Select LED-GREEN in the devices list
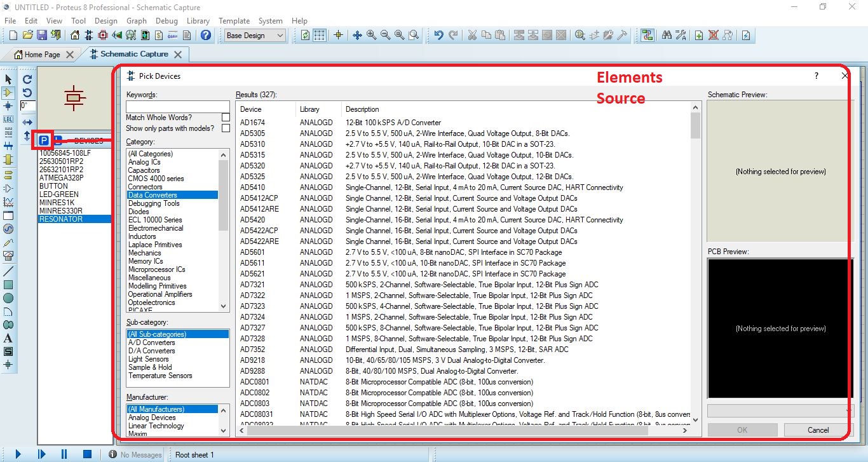Viewport: 868px width, 462px height. (x=59, y=194)
